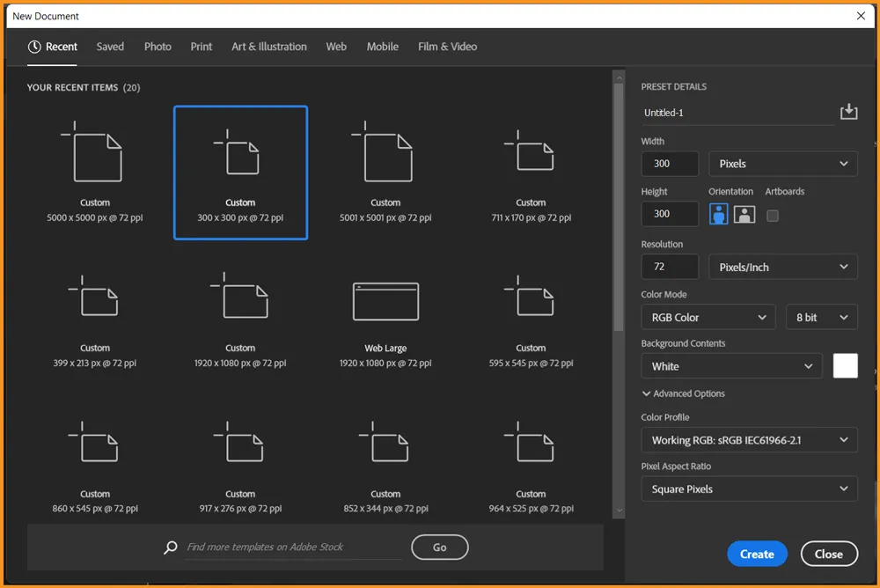Open the Pixel Aspect Ratio dropdown

(x=749, y=489)
